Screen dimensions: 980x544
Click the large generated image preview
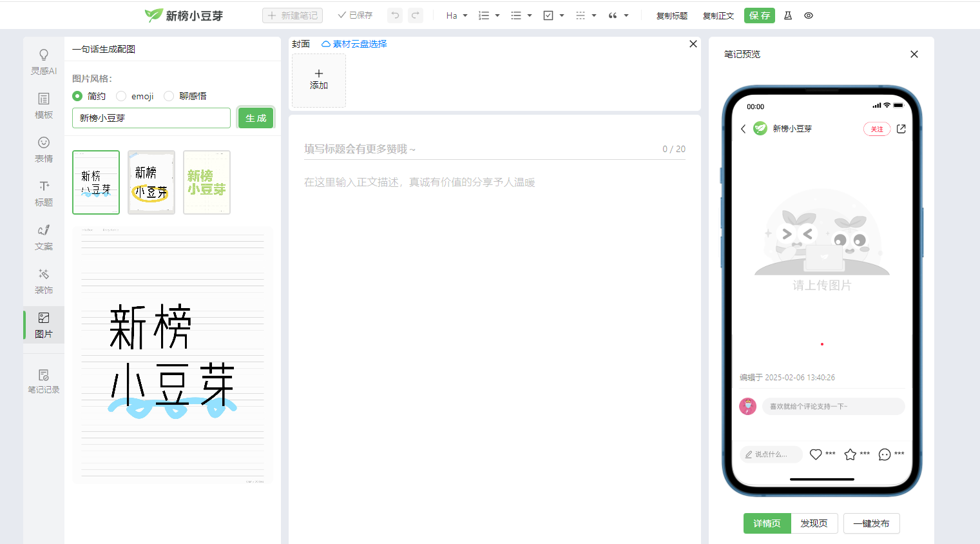click(x=173, y=355)
